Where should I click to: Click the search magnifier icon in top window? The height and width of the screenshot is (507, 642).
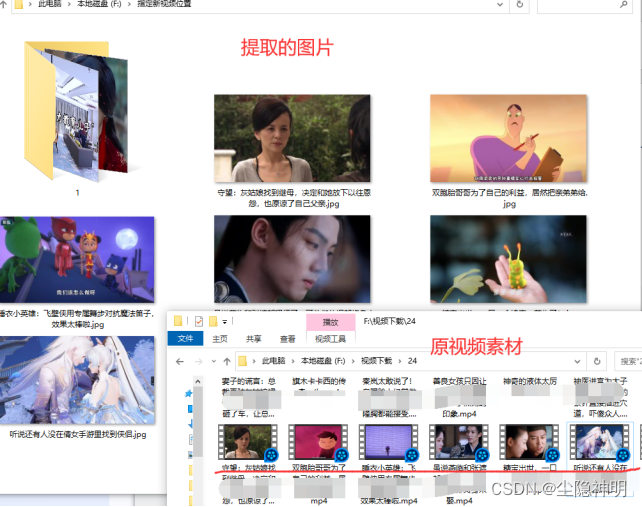(623, 5)
